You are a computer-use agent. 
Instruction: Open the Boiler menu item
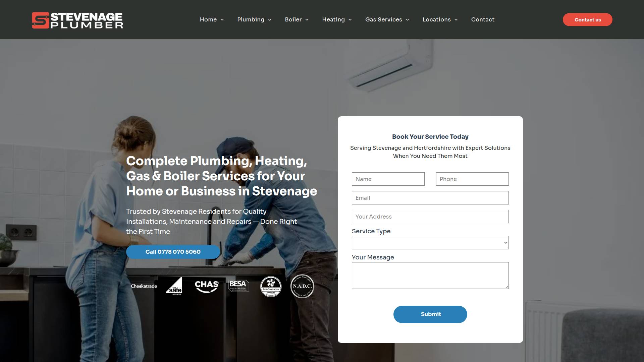[297, 19]
